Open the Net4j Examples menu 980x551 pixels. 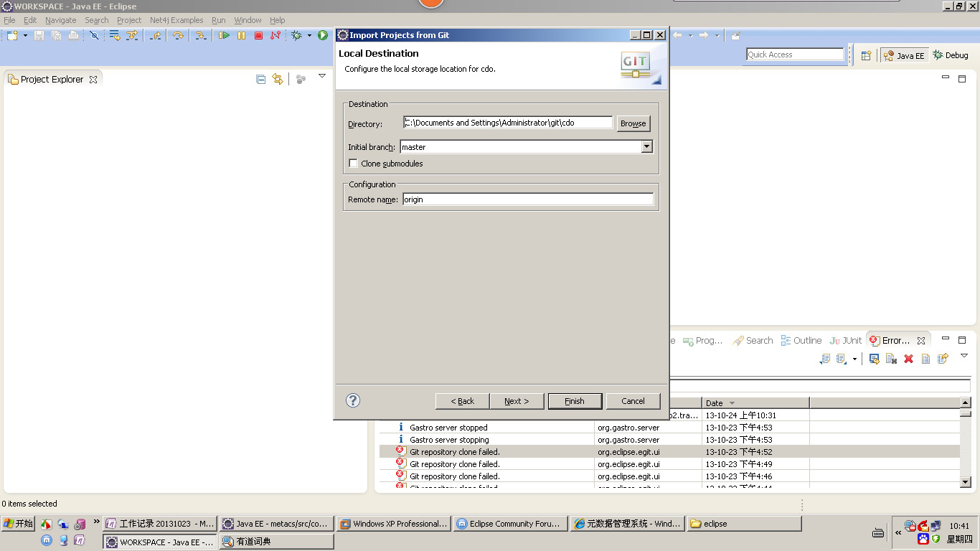176,20
